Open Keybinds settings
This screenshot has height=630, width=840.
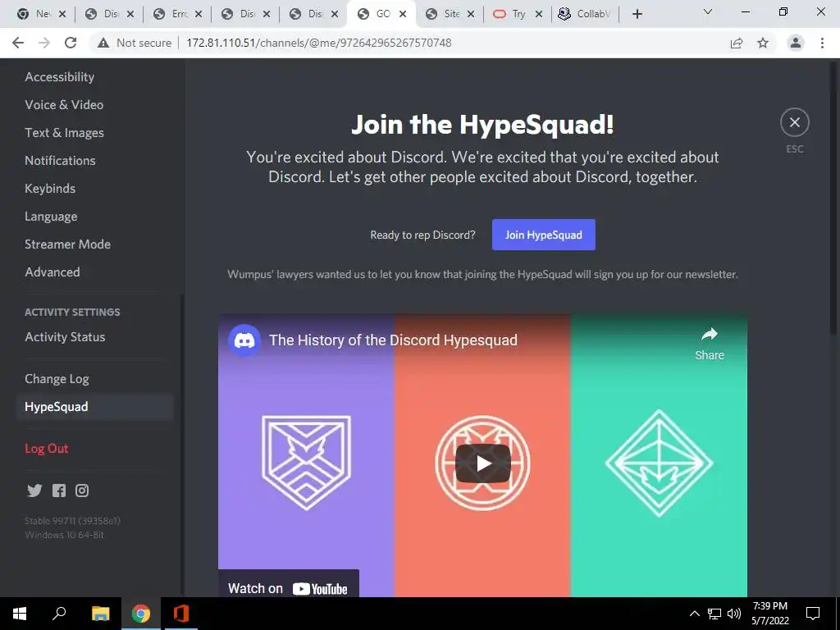click(50, 189)
